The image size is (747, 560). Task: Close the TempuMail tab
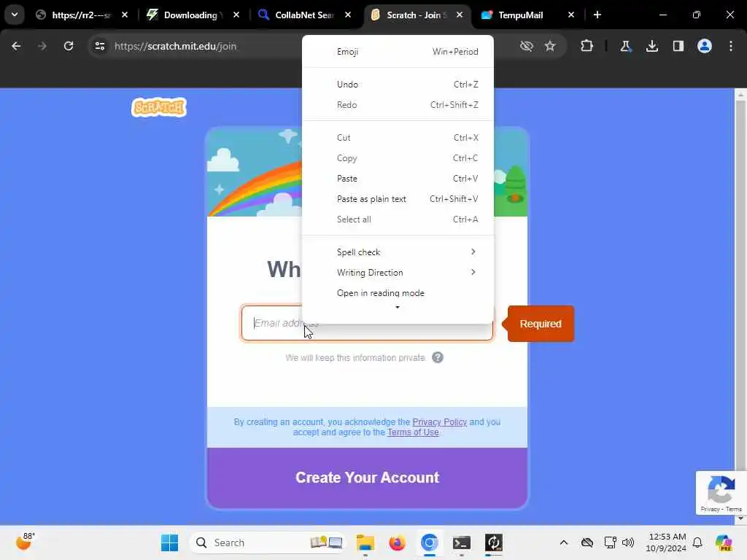571,15
